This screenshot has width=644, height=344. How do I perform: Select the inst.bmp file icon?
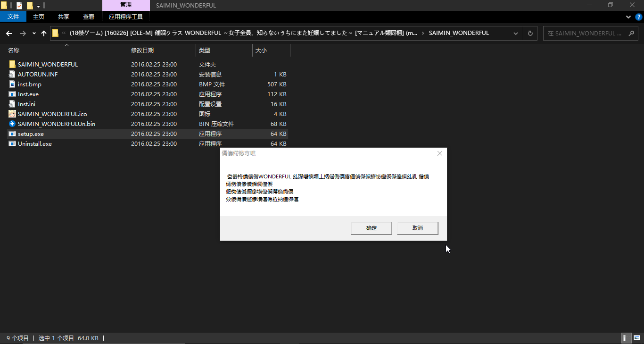[12, 84]
